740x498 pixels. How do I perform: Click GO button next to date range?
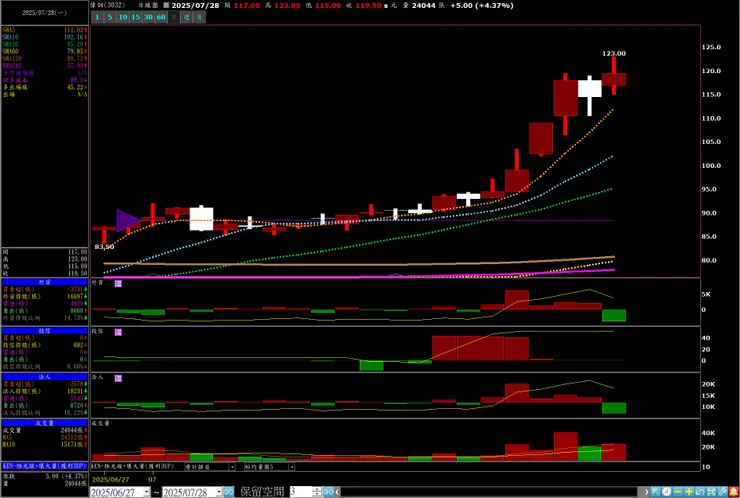point(228,492)
